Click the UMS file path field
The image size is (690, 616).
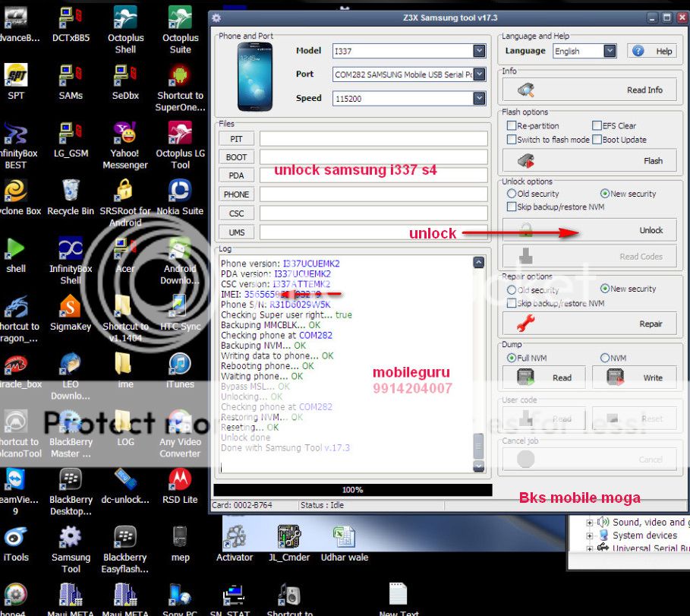(x=373, y=232)
